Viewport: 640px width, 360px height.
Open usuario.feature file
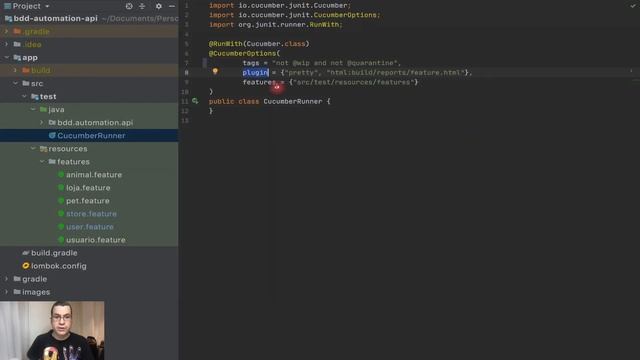click(96, 240)
